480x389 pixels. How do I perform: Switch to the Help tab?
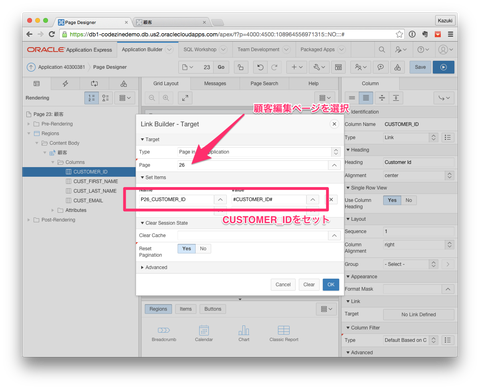(x=313, y=84)
